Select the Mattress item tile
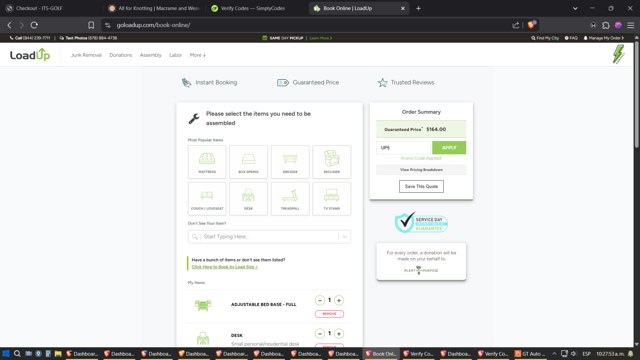This screenshot has height=360, width=640. (207, 162)
